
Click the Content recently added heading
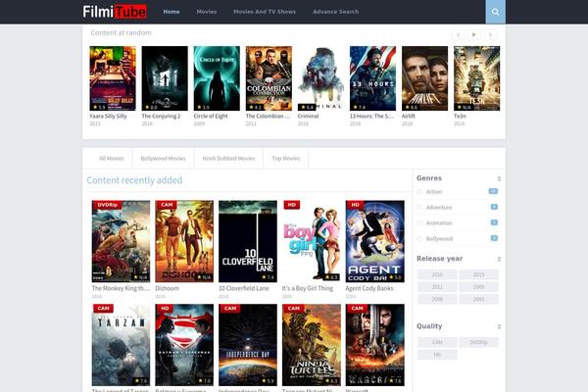(x=134, y=180)
